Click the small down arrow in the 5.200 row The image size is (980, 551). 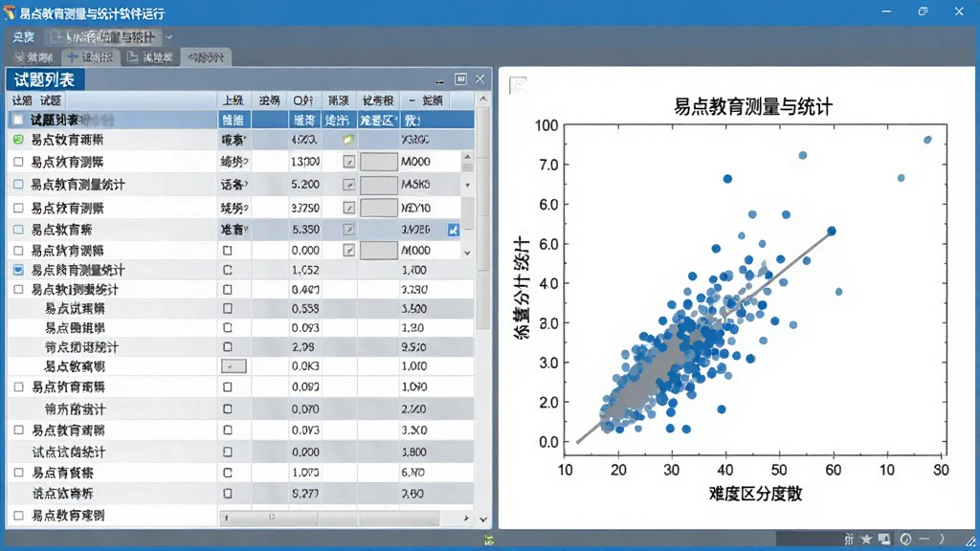pyautogui.click(x=467, y=185)
